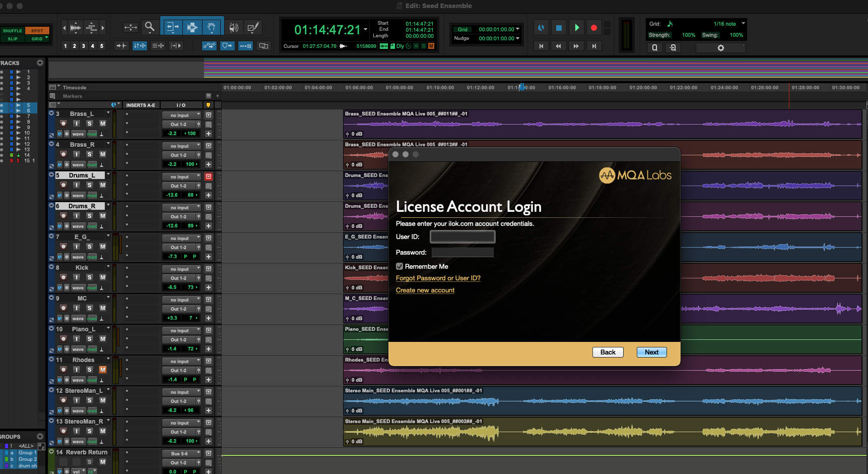Image resolution: width=868 pixels, height=474 pixels.
Task: Click the blue Stop button
Action: 559,28
